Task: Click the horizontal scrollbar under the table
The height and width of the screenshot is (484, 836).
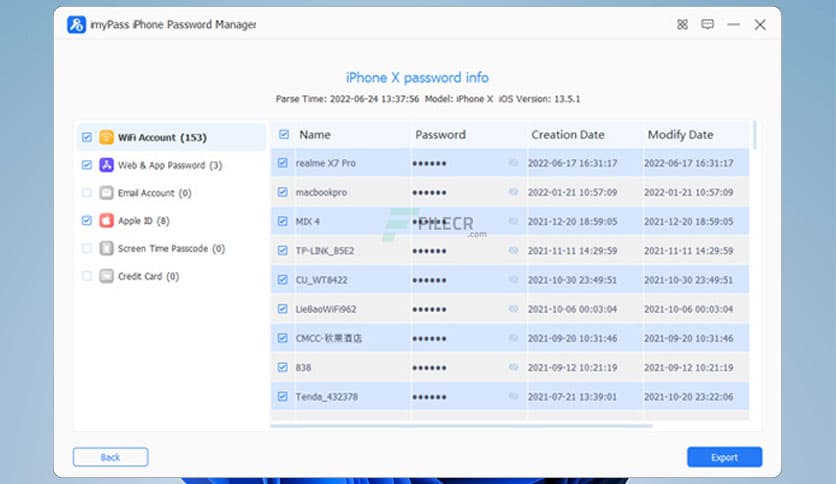Action: 461,425
